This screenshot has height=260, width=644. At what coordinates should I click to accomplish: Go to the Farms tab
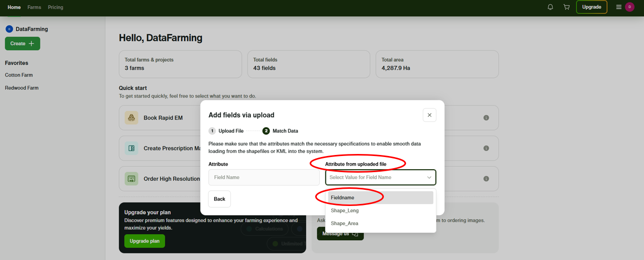click(34, 8)
